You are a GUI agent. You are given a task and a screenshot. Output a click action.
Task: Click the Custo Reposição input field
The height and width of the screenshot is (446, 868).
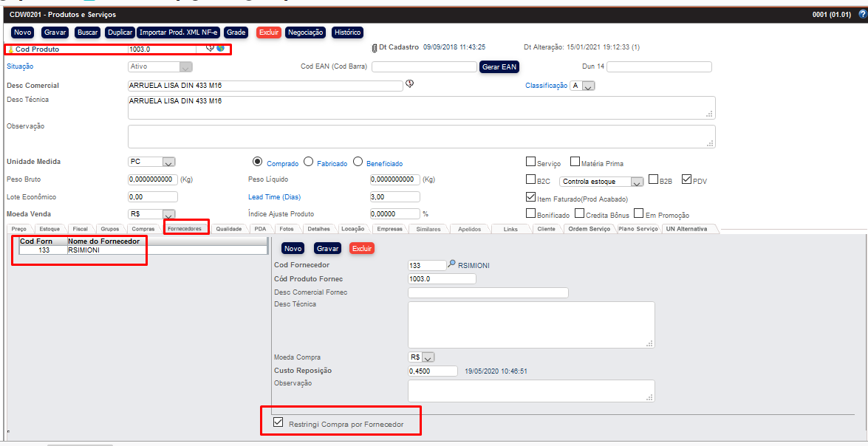[x=431, y=371]
